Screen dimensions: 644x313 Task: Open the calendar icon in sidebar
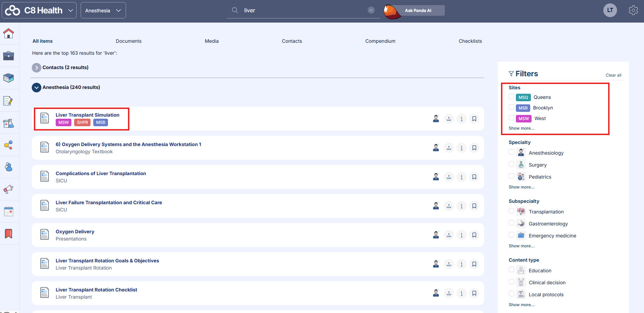point(9,211)
